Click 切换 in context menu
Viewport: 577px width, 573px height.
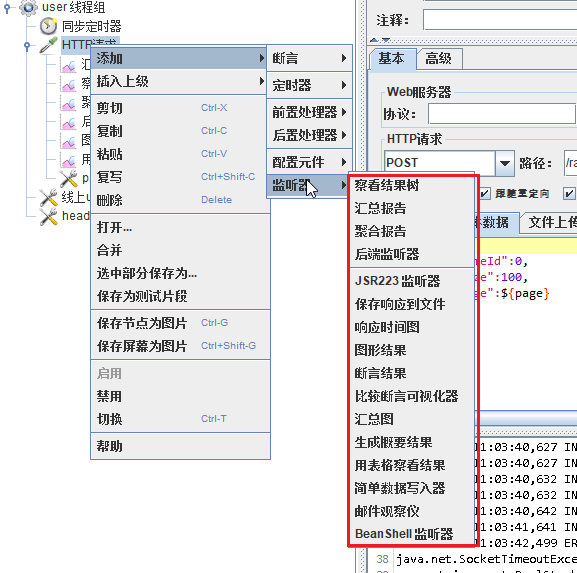pos(179,419)
